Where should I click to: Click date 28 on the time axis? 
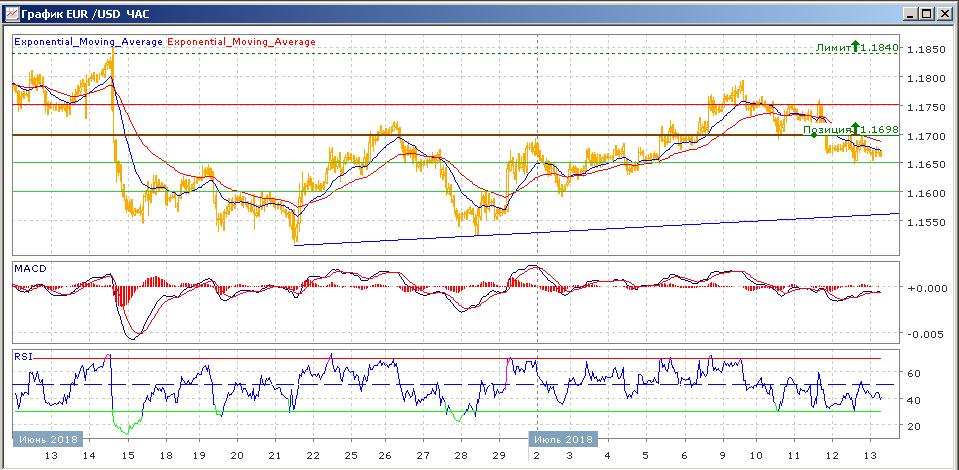click(461, 455)
